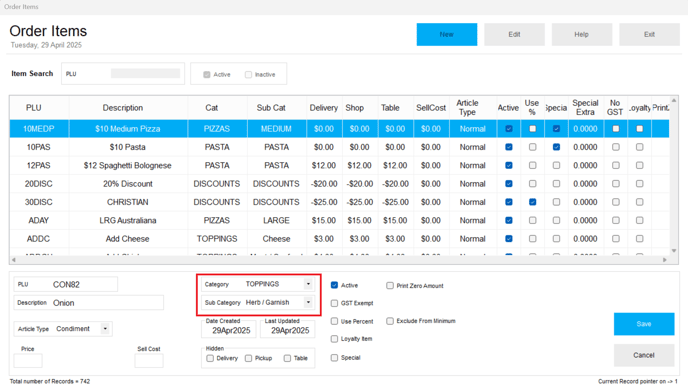Click the horizontal scroll right arrow
The height and width of the screenshot is (385, 688).
pos(665,260)
